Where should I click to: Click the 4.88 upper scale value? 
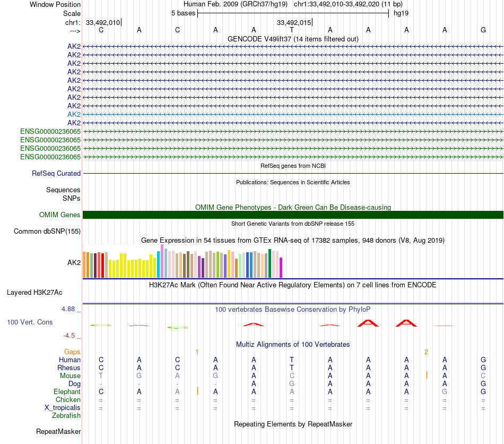point(68,309)
